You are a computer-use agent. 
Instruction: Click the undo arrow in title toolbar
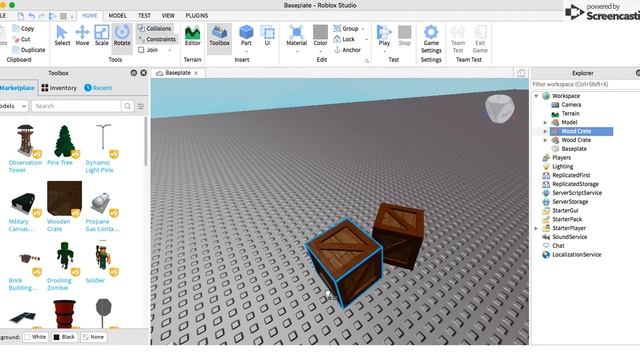(x=31, y=16)
